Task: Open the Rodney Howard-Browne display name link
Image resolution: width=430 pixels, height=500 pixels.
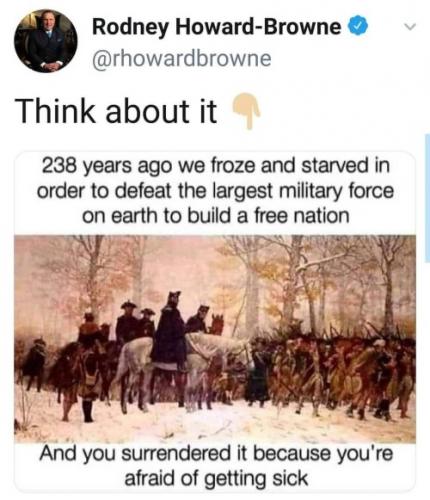Action: [216, 27]
